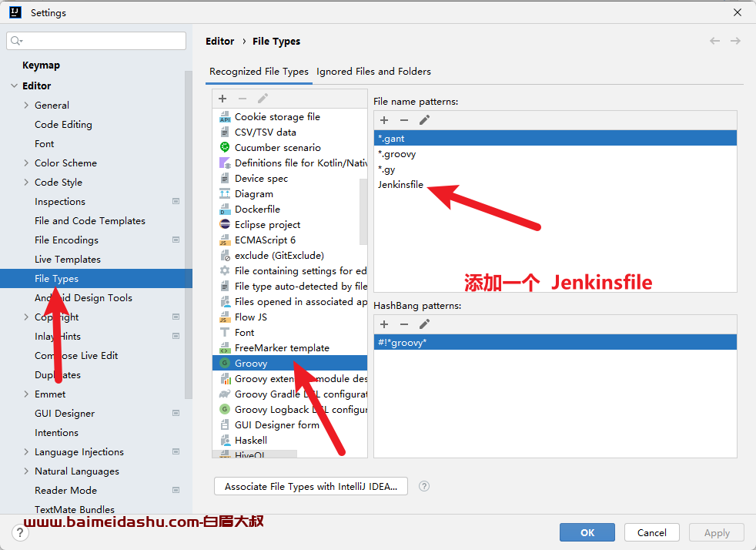Viewport: 756px width, 550px height.
Task: Click the Cookie storage file icon
Action: 225,117
